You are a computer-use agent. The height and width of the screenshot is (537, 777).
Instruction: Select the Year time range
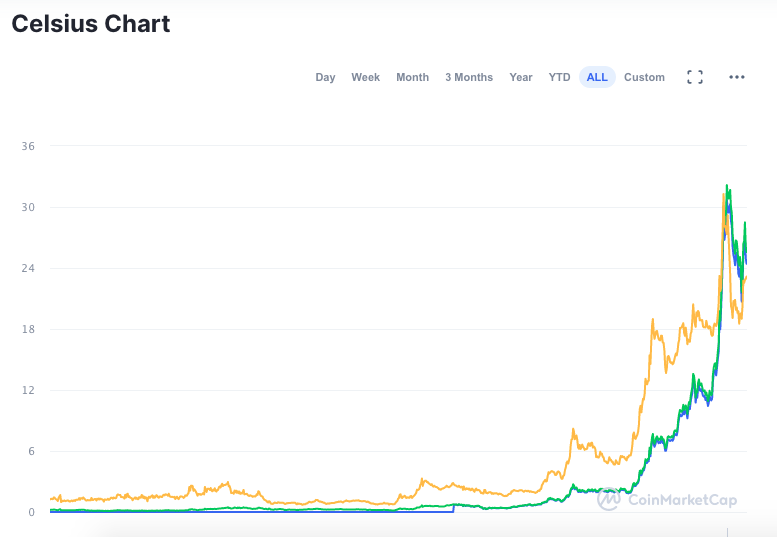[520, 77]
